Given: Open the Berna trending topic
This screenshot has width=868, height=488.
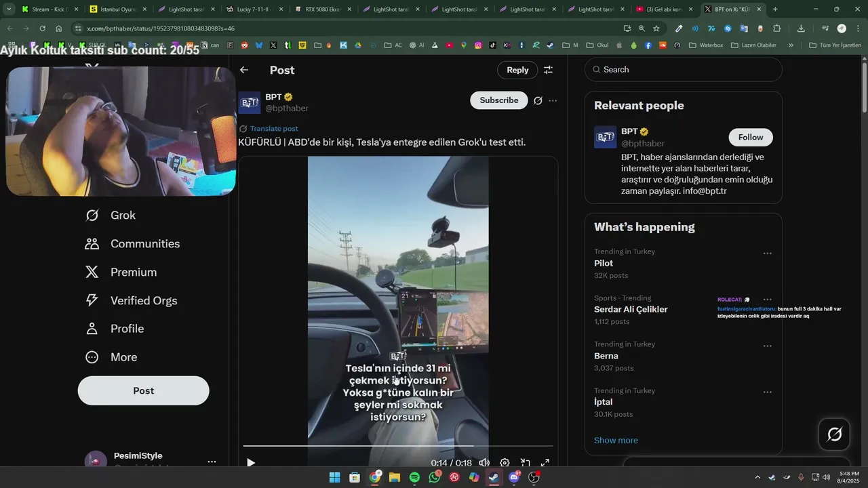Looking at the screenshot, I should click(606, 356).
